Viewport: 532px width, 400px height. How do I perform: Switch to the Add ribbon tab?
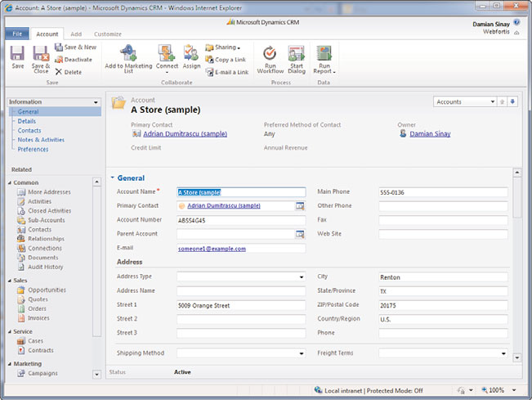click(x=76, y=34)
